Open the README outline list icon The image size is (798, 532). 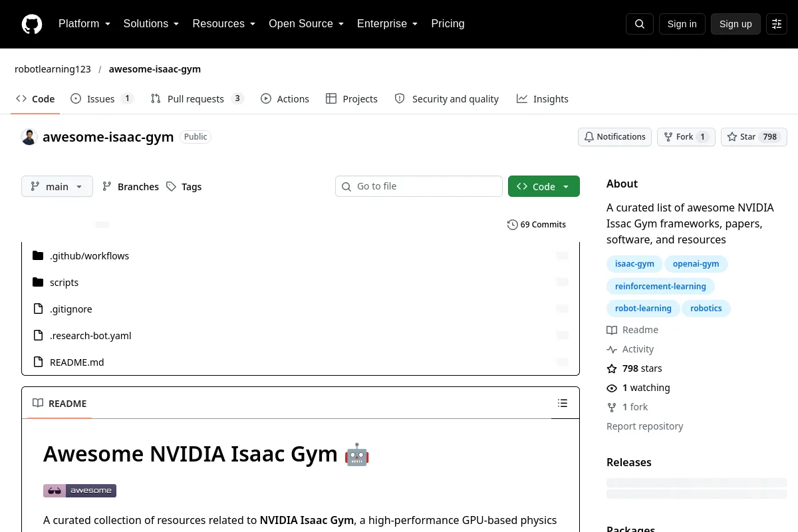pyautogui.click(x=563, y=403)
